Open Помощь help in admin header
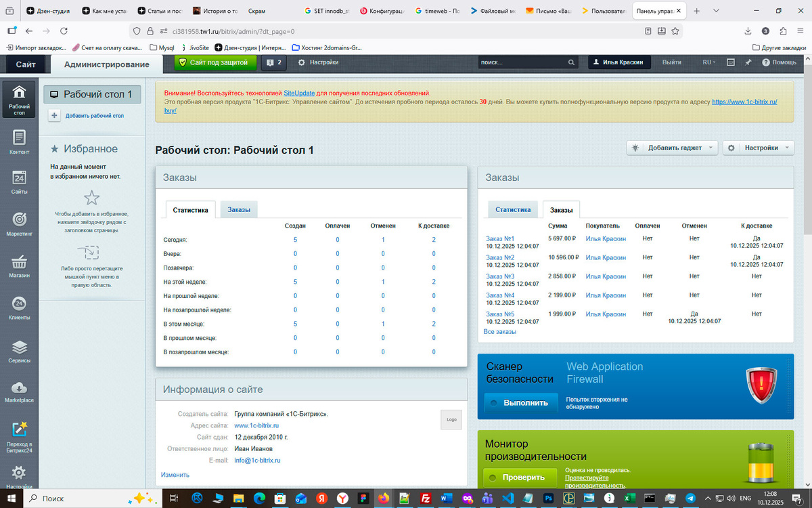The image size is (812, 508). [x=779, y=62]
